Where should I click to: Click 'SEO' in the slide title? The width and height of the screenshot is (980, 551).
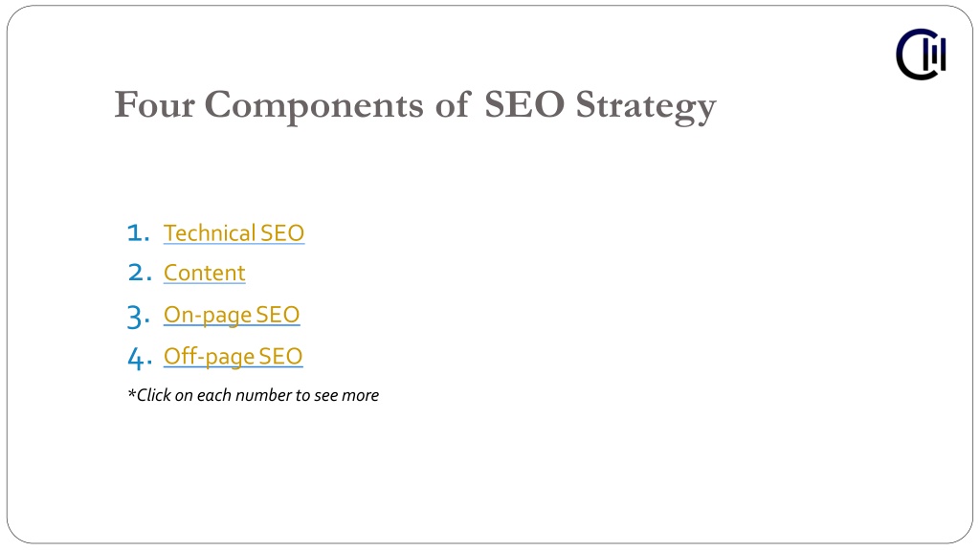pos(524,103)
